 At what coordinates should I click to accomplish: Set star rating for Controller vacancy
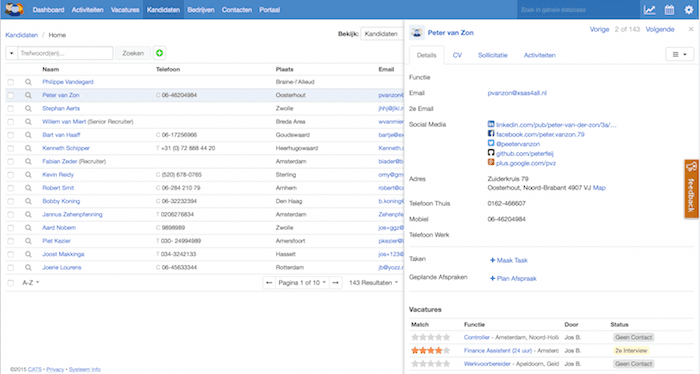point(430,337)
